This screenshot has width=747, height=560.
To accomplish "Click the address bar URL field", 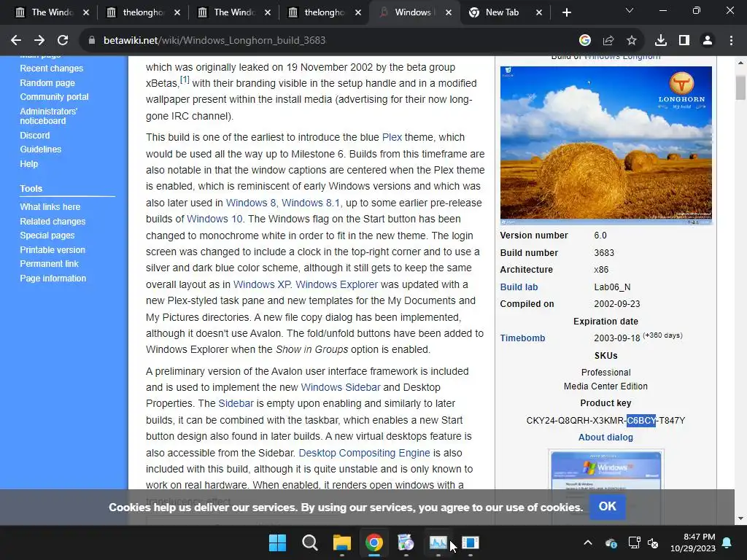I will (x=329, y=41).
